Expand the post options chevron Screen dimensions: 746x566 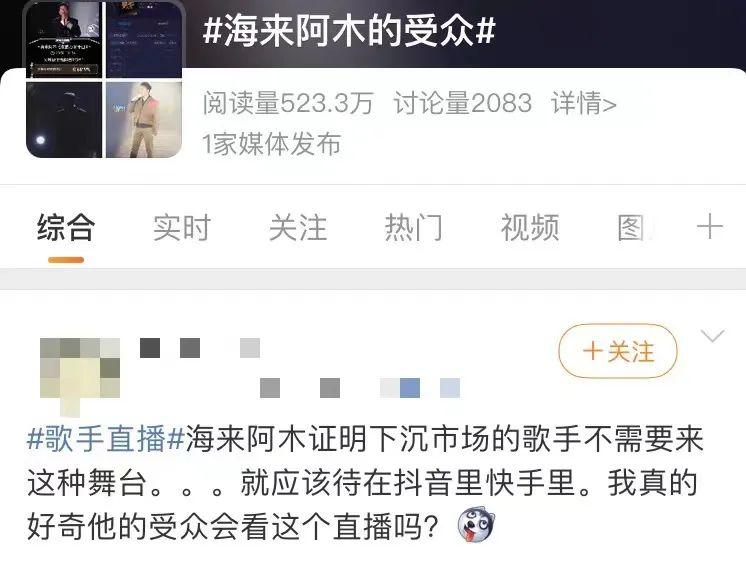[712, 336]
